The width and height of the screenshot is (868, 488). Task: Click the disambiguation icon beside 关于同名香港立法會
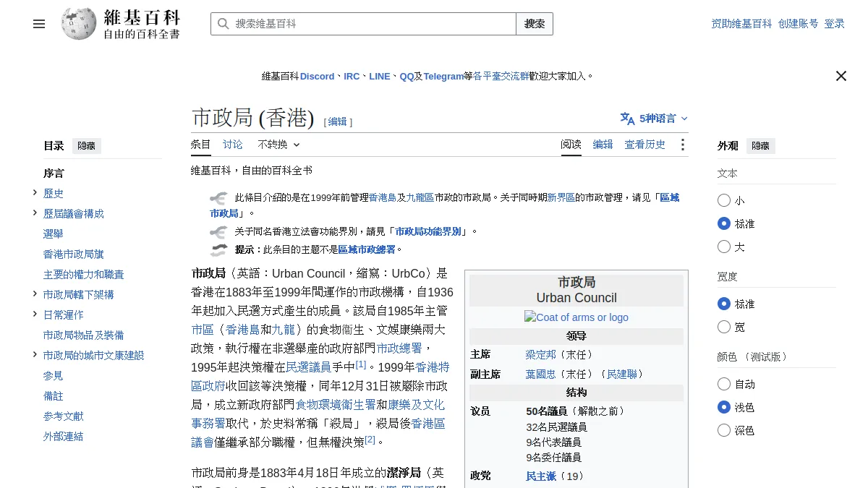218,232
